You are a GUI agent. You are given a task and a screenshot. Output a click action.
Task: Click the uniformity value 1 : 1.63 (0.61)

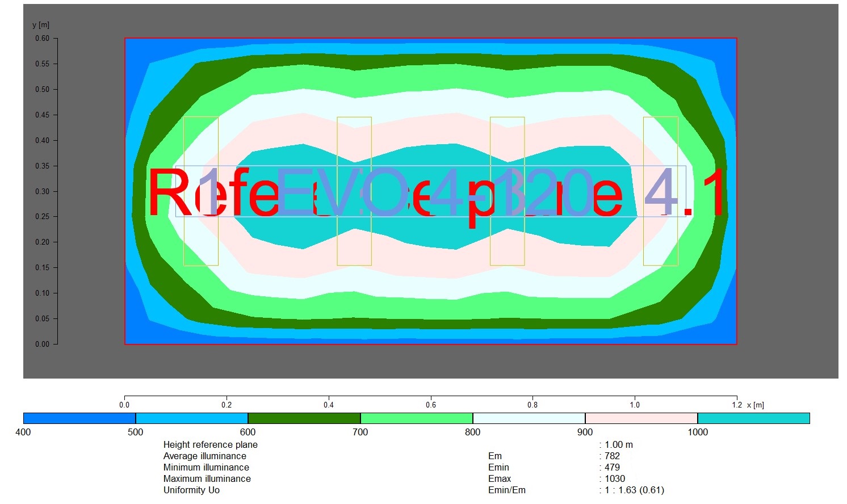(x=634, y=490)
